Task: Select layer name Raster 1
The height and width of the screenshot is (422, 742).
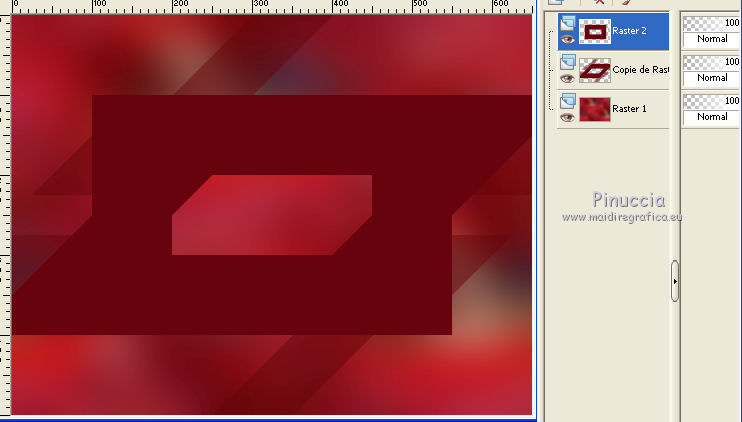Action: (629, 109)
